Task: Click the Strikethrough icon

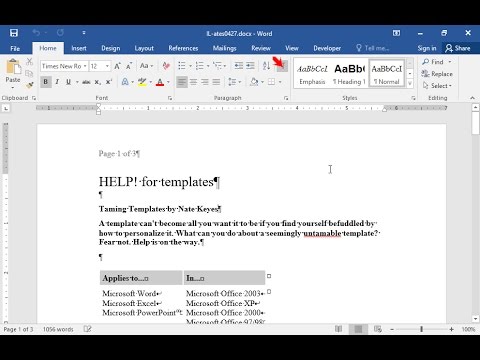Action: pyautogui.click(x=86, y=82)
